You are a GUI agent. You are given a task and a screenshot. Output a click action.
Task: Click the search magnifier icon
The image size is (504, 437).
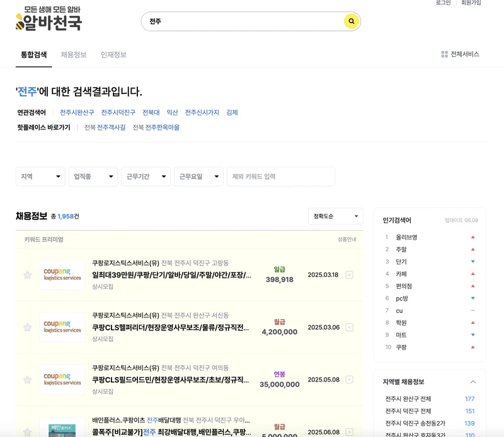(x=350, y=21)
